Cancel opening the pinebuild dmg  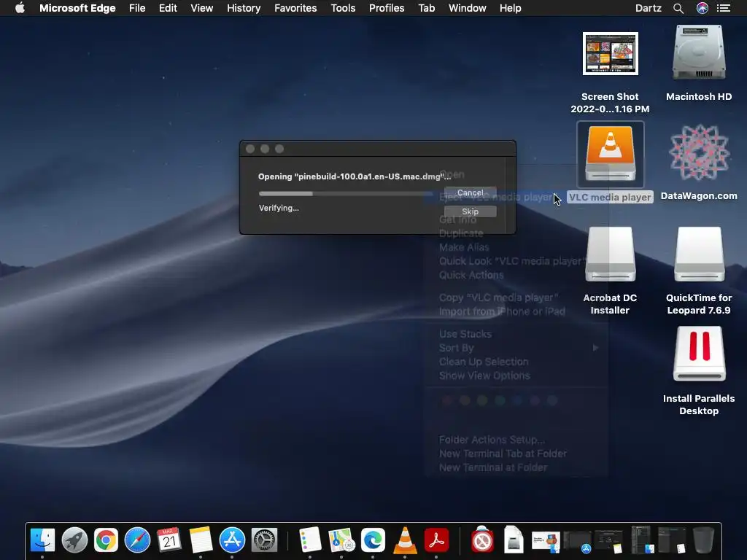pos(471,192)
